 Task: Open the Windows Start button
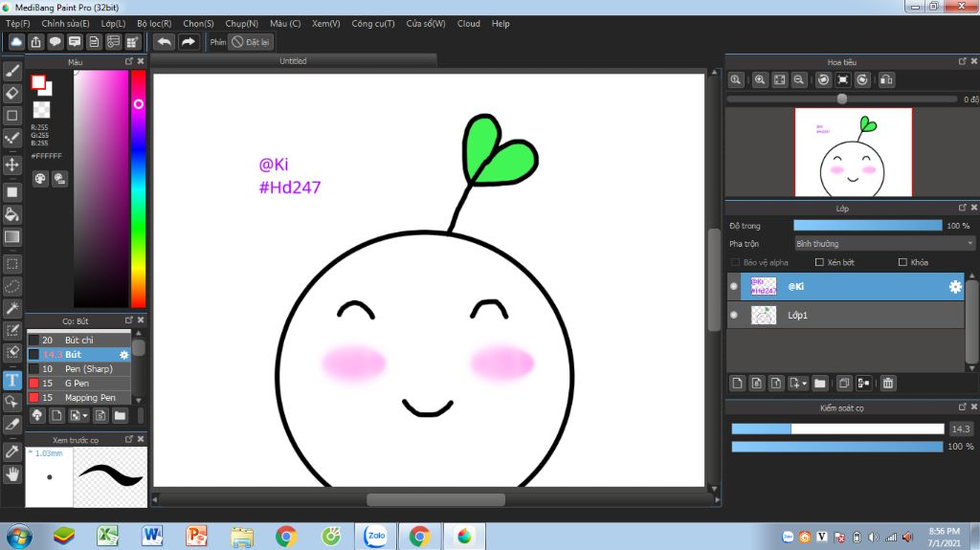tap(19, 537)
